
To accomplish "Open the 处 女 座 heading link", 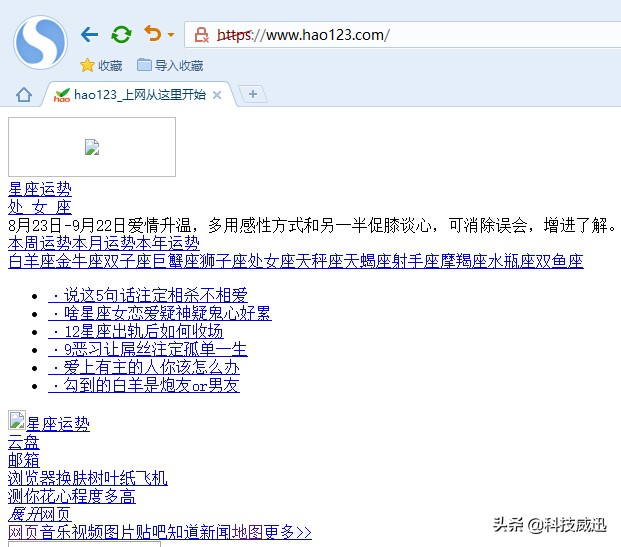I will coord(40,207).
